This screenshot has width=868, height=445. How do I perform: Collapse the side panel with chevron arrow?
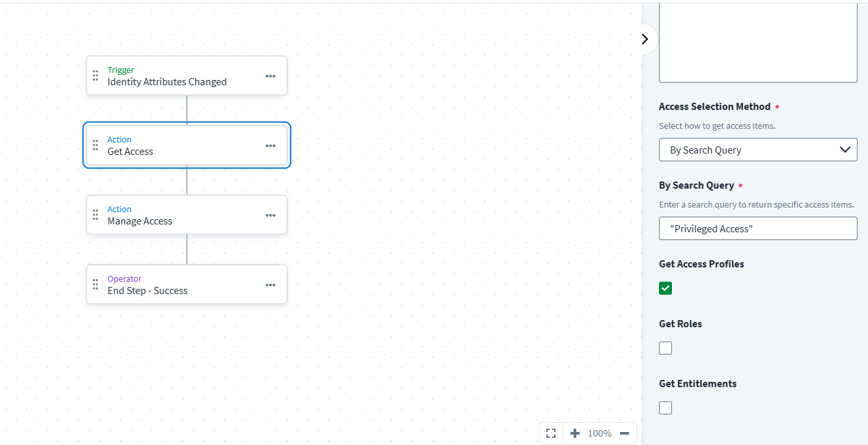click(645, 39)
